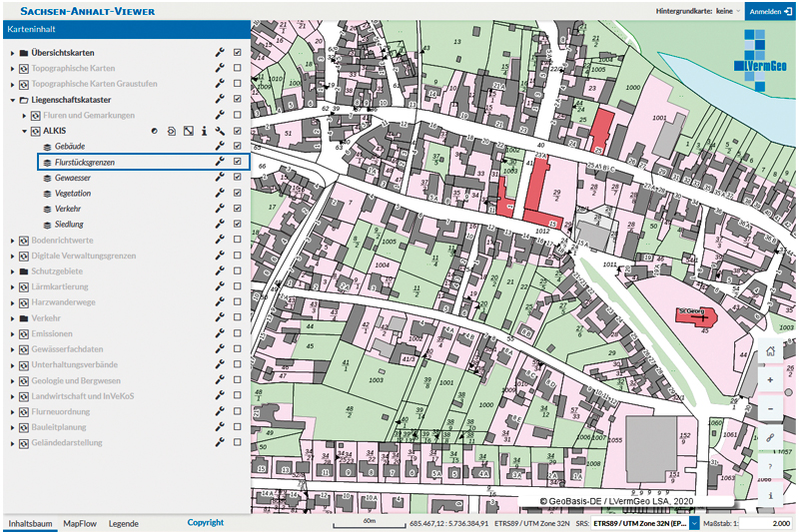The image size is (799, 532).
Task: Click the Karteninhalt panel header
Action: [127, 29]
